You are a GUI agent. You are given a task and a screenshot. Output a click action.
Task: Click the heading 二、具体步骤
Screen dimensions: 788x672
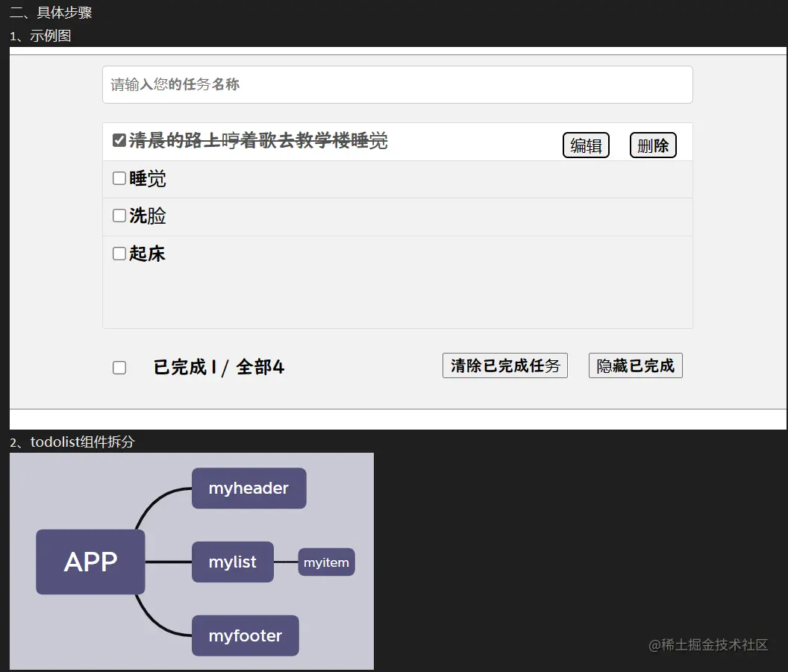pyautogui.click(x=51, y=13)
